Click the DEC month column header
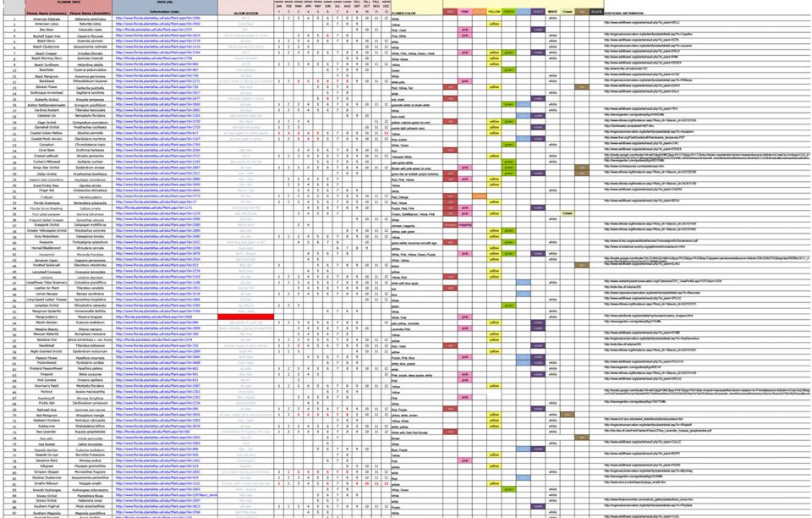The image size is (812, 518). click(387, 7)
